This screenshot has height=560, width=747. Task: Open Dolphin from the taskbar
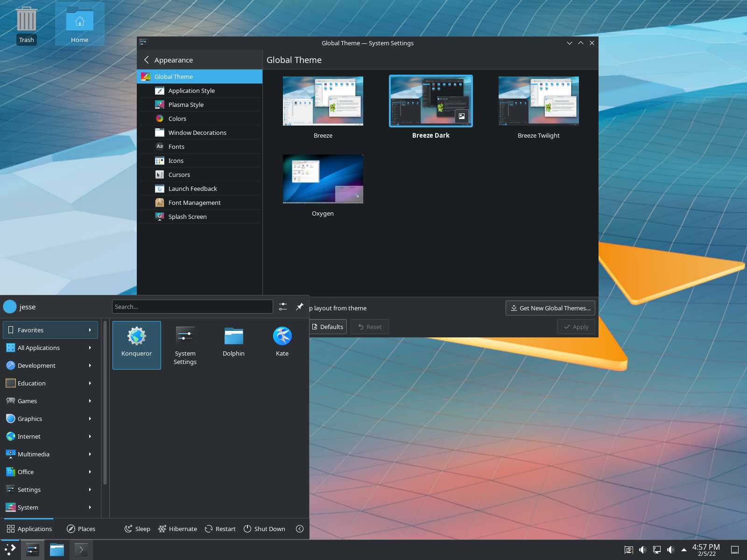click(x=57, y=550)
